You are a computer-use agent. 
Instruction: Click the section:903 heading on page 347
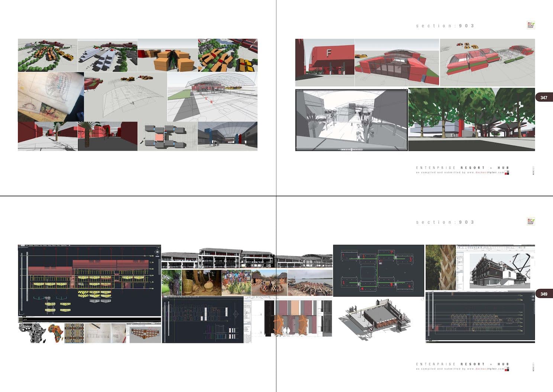click(x=445, y=26)
